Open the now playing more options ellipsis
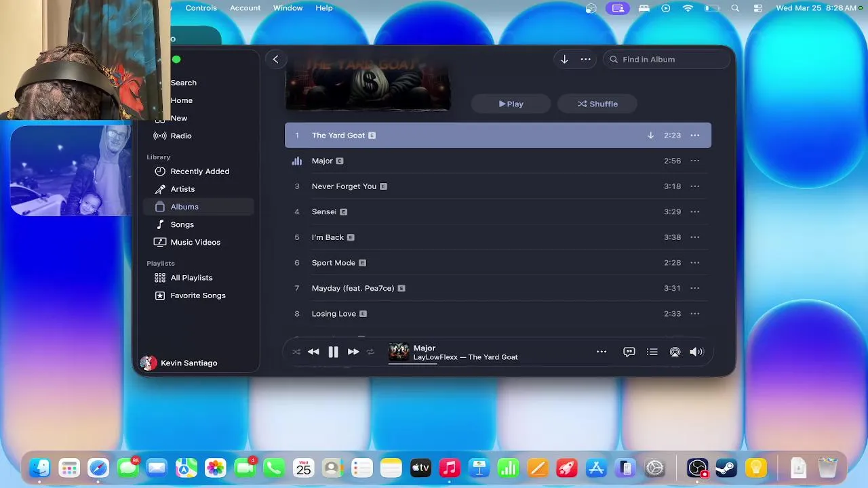The image size is (868, 488). point(601,352)
